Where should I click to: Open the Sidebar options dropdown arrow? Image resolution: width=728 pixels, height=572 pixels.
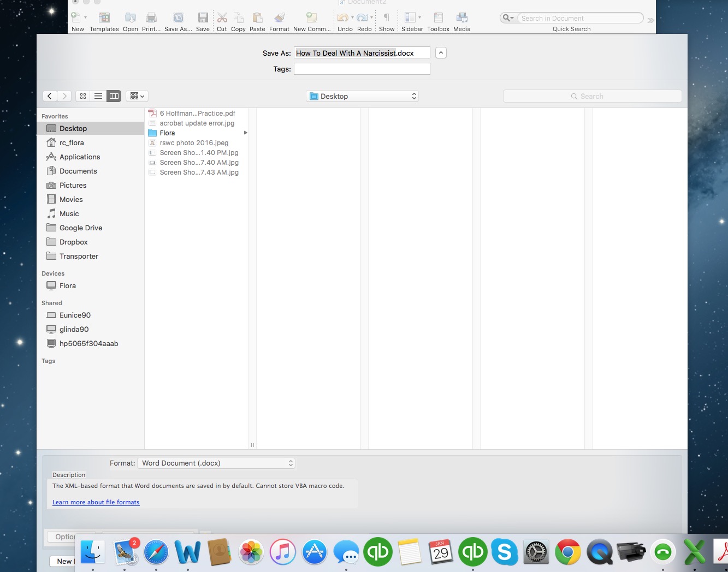tap(419, 17)
